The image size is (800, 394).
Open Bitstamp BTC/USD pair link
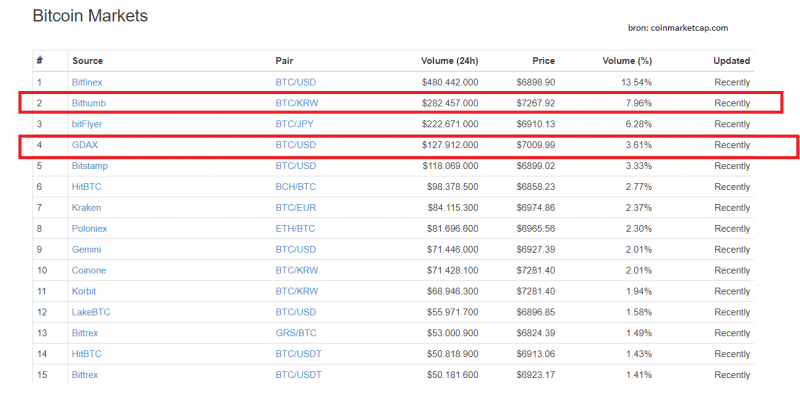(x=295, y=166)
